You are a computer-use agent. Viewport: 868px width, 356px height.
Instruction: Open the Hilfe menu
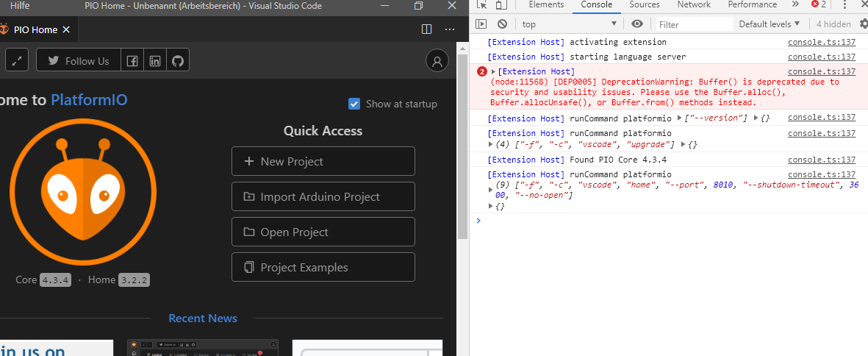[x=20, y=6]
